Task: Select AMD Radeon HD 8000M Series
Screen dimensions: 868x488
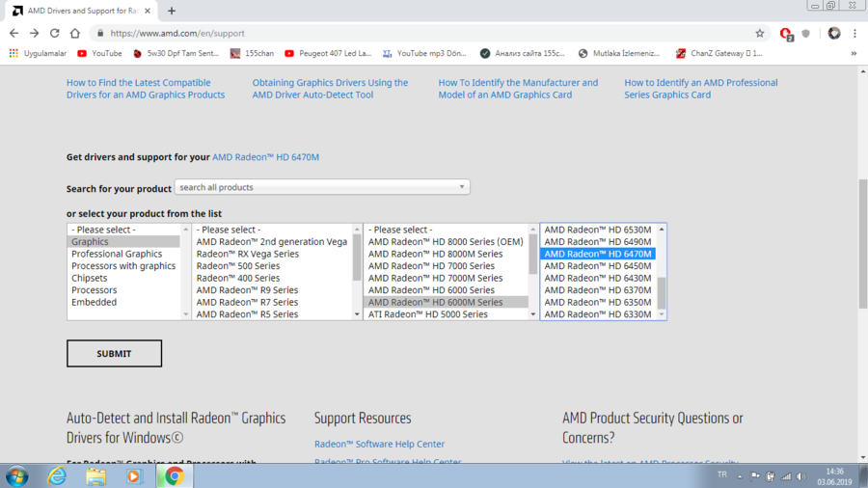Action: tap(447, 254)
